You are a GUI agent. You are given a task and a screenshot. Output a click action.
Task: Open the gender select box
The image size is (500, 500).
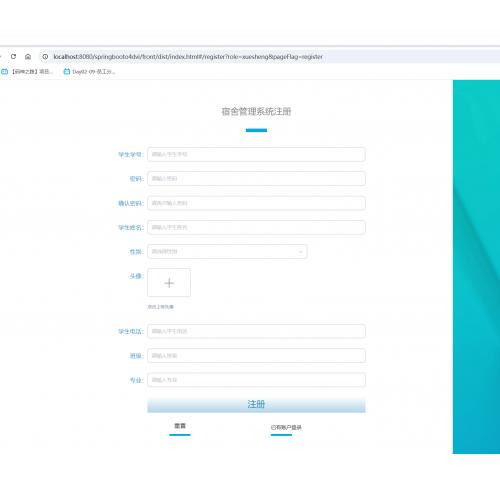point(227,251)
